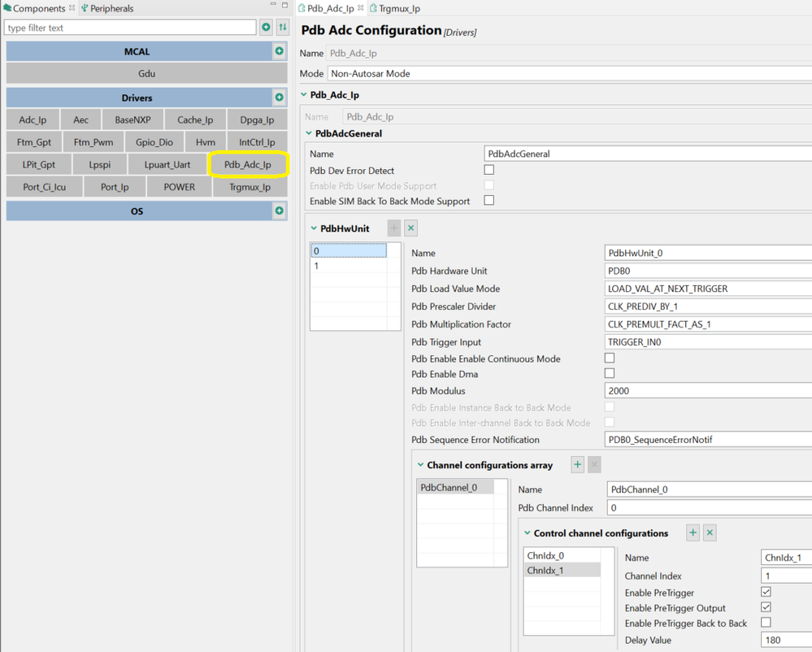The height and width of the screenshot is (652, 812).
Task: Add a component to the OS group
Action: click(279, 211)
